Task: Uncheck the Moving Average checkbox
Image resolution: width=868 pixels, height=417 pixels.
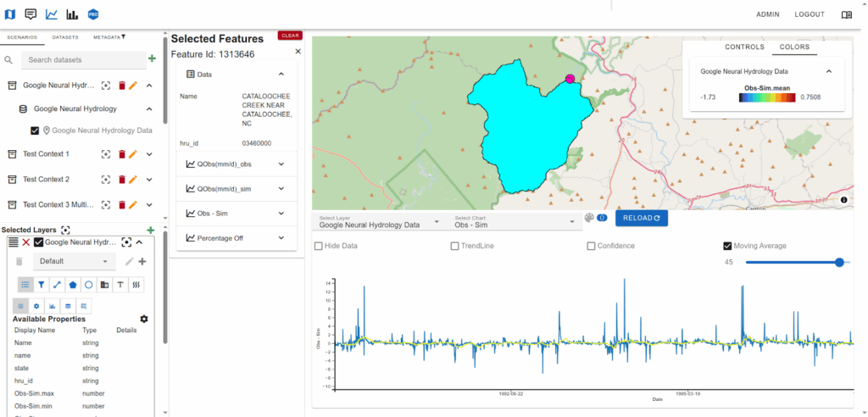Action: 727,246
